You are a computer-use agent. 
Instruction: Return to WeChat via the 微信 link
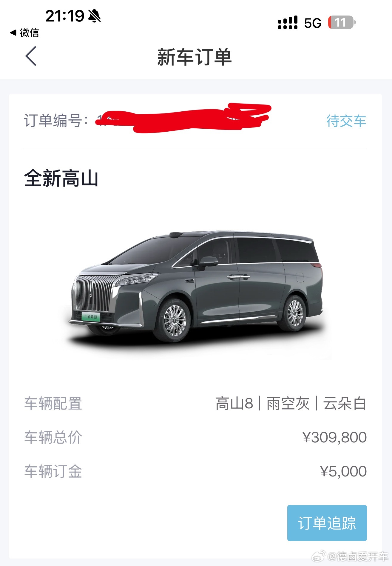click(x=24, y=33)
